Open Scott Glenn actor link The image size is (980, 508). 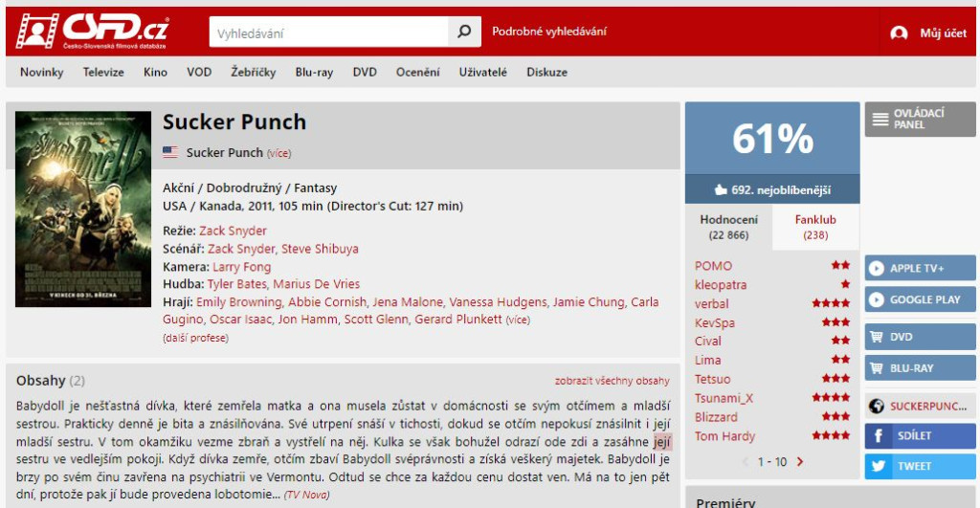[x=376, y=320]
